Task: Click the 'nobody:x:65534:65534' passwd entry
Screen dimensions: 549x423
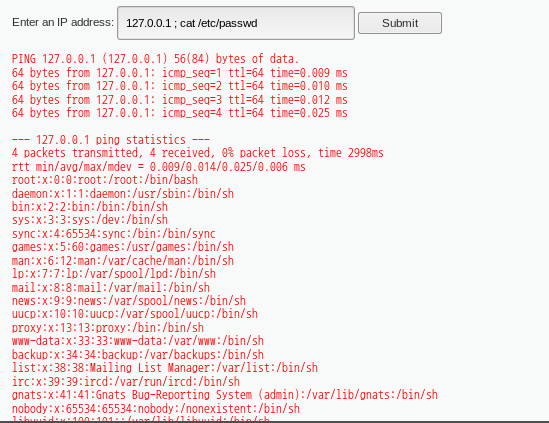Action: [155, 409]
